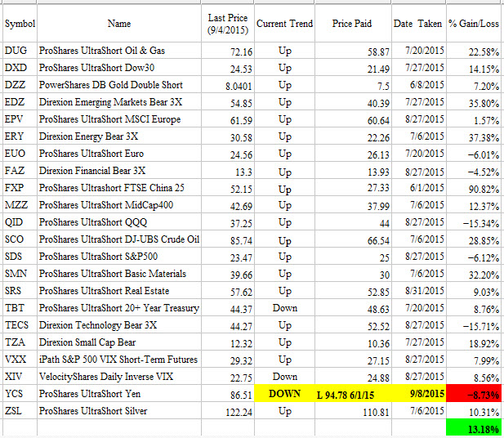Click the SRS symbol cell
The image size is (504, 438).
click(x=20, y=290)
